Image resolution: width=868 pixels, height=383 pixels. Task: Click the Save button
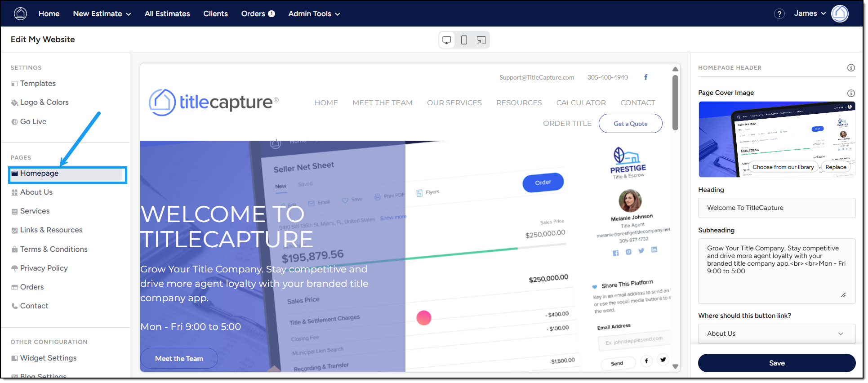point(776,363)
